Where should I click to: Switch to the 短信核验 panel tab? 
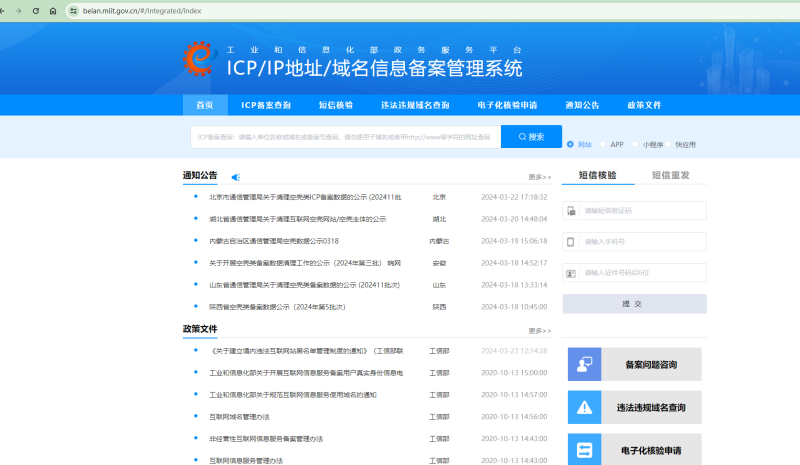[597, 175]
